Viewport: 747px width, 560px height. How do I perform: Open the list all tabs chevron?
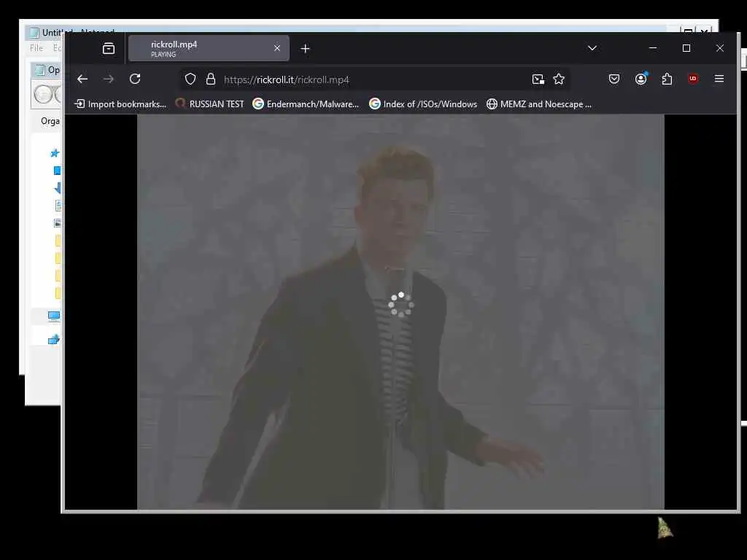592,48
